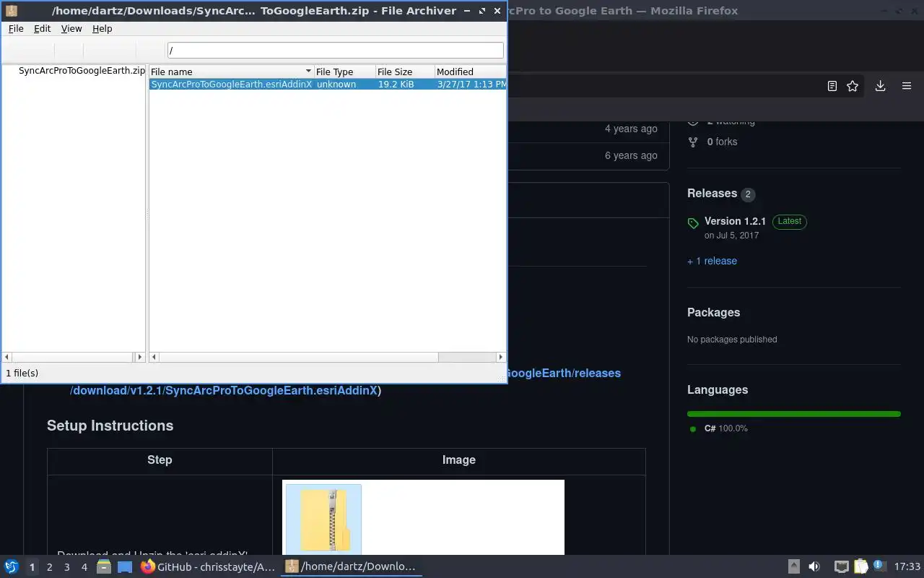This screenshot has width=924, height=578.
Task: Click right arrow of tree pane scrollbar
Action: (x=140, y=357)
